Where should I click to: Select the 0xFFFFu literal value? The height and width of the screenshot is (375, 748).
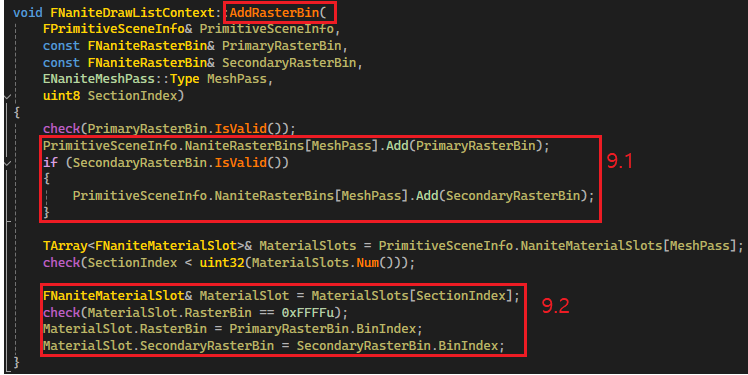(x=308, y=312)
